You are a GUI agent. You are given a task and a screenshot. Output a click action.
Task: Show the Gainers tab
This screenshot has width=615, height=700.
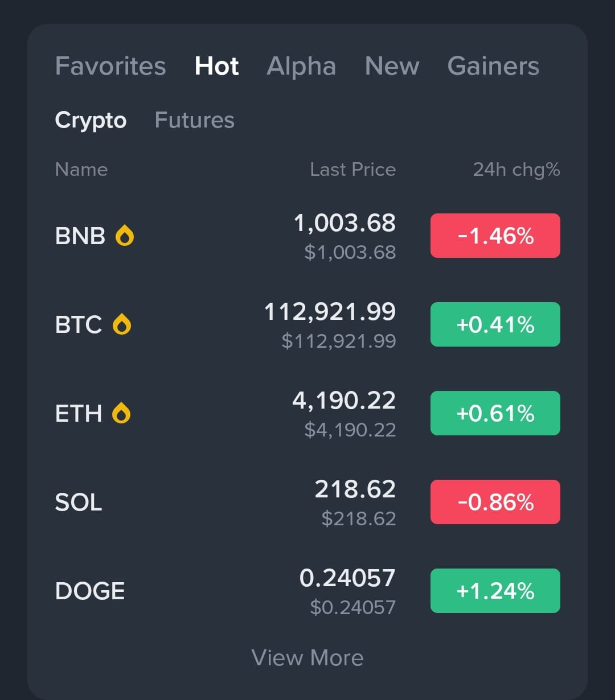493,66
